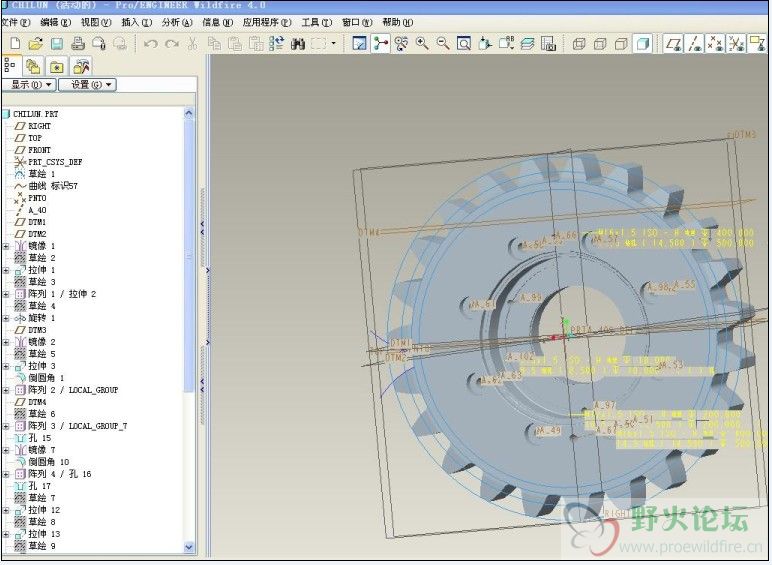Switch to Shading display mode
772x565 pixels.
pyautogui.click(x=643, y=43)
